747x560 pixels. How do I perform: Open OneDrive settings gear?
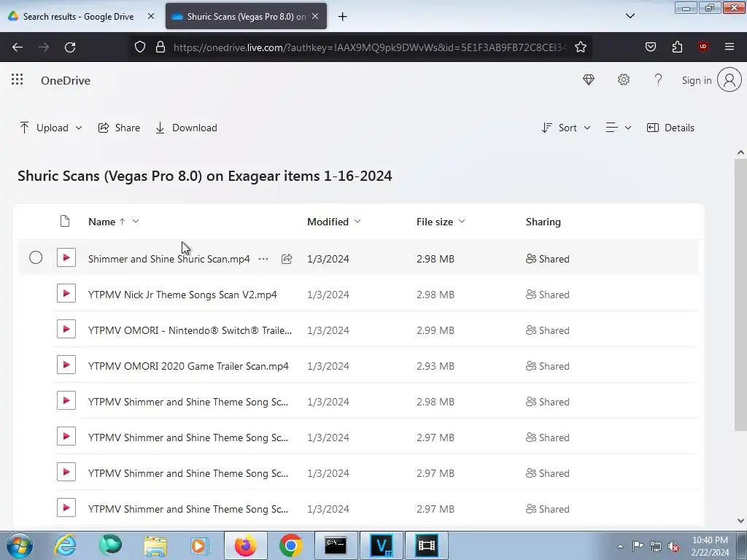click(624, 80)
